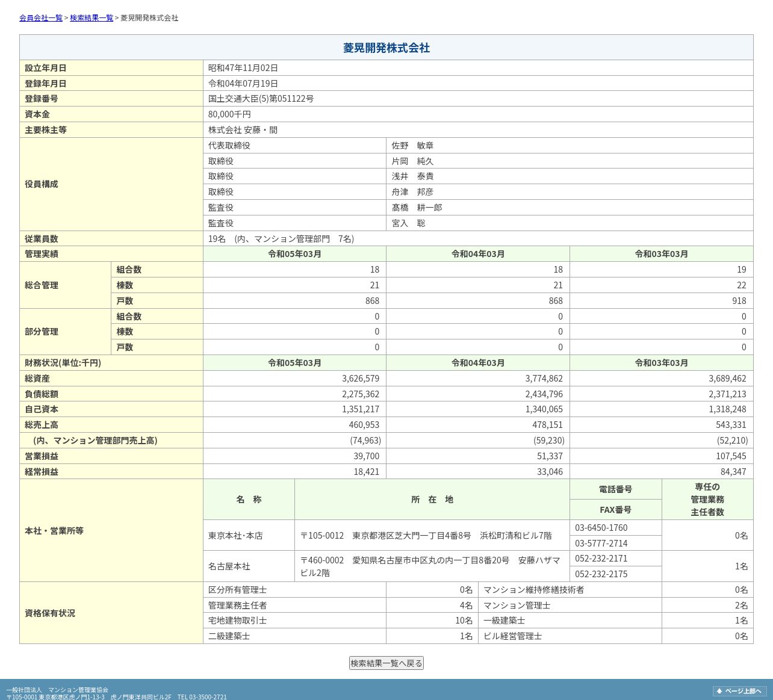773x700 pixels.
Task: Select the 918 units value
Action: [x=739, y=301]
